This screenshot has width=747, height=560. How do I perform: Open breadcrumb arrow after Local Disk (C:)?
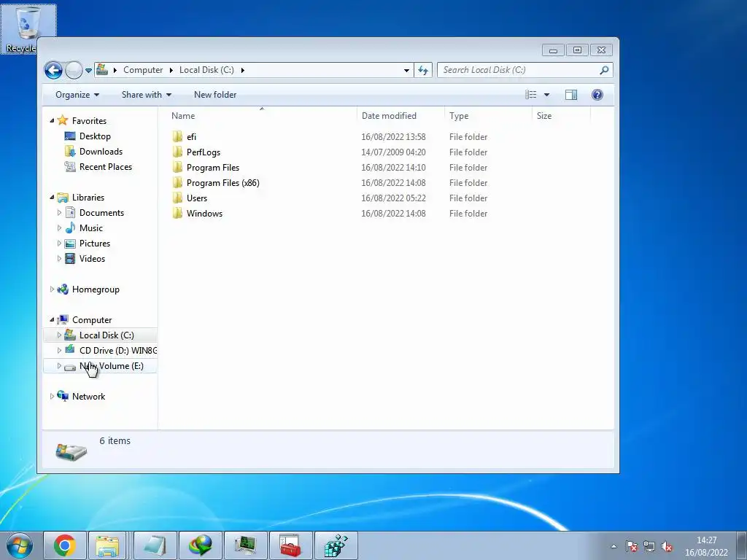tap(242, 70)
